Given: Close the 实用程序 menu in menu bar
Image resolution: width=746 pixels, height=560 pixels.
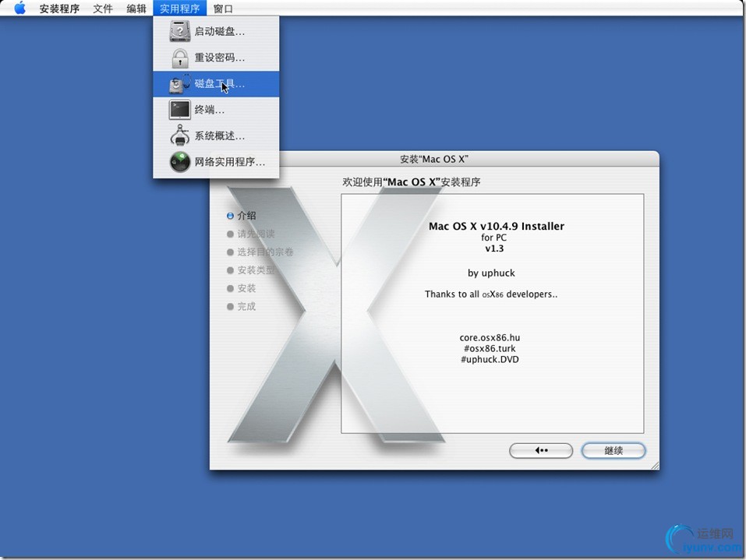Looking at the screenshot, I should (179, 9).
